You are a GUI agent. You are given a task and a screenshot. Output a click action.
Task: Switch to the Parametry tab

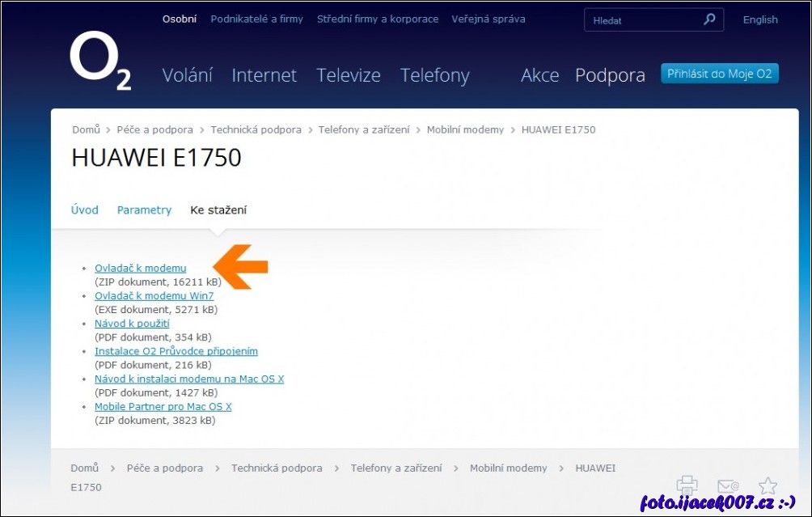[x=144, y=210]
